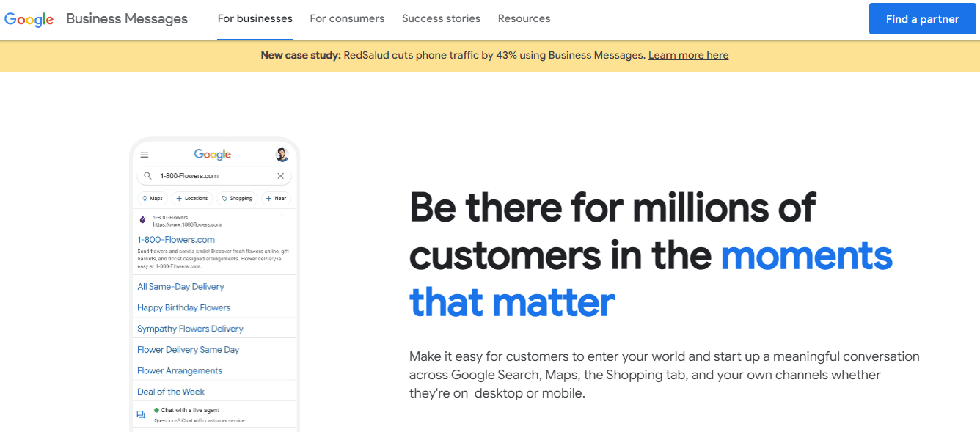Select the Deal of the Week sitelink

[170, 391]
